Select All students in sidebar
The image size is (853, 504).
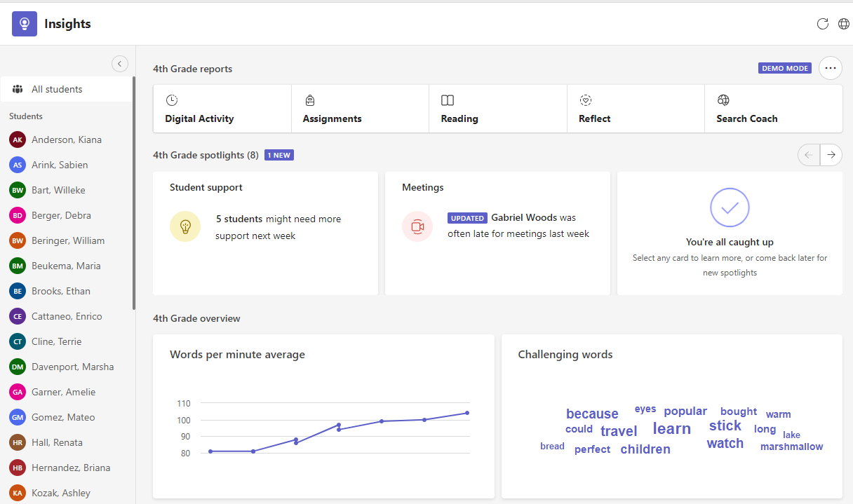click(66, 89)
